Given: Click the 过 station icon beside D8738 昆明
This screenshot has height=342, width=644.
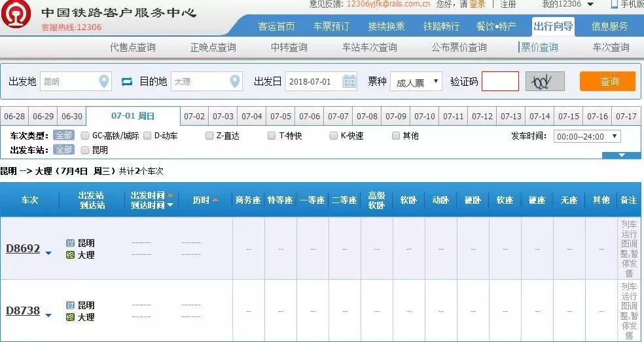Looking at the screenshot, I should click(x=70, y=305).
